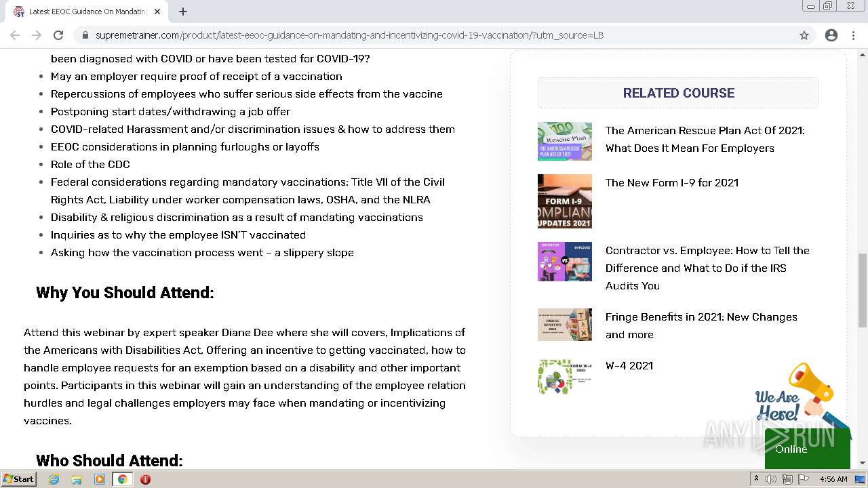Open the W-4 2021 course link
Viewport: 868px width, 488px height.
[x=629, y=365]
